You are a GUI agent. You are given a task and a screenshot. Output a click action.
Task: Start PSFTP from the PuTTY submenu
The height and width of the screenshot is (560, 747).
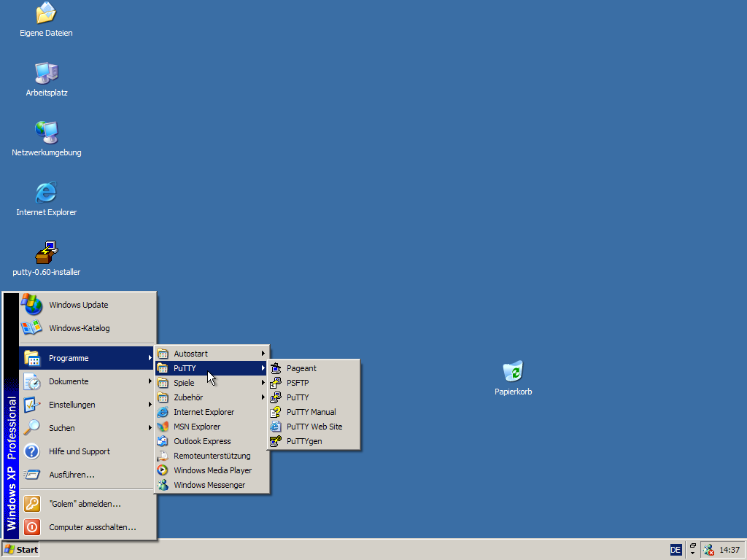(x=298, y=383)
